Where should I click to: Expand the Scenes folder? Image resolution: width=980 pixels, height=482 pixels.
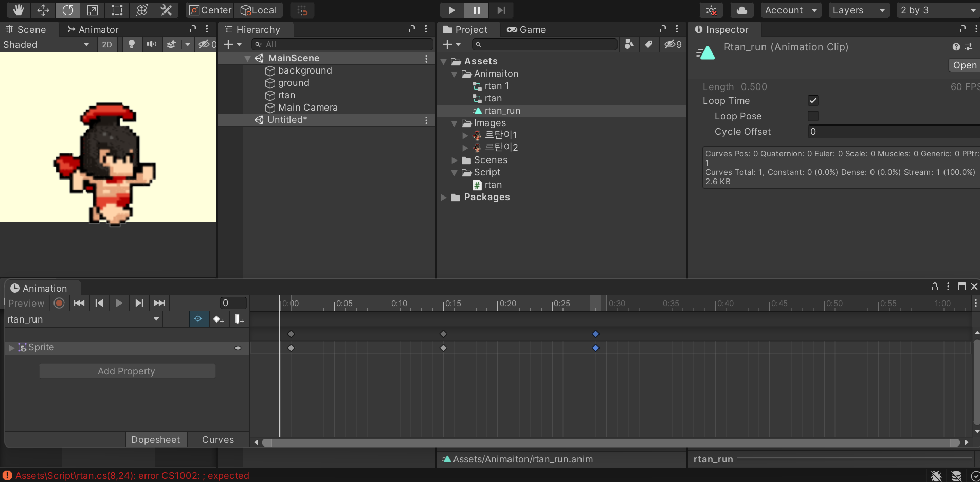455,160
